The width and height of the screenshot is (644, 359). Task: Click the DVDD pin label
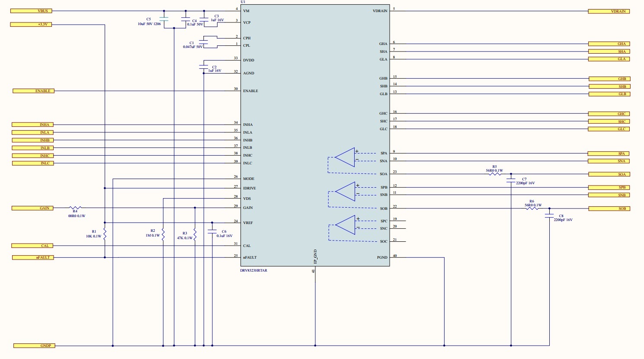point(249,60)
